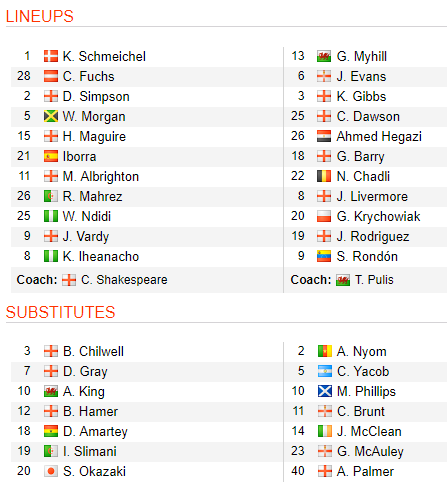The height and width of the screenshot is (488, 447).
Task: Click the Scotland flag next to M. Phillips
Action: pos(325,391)
